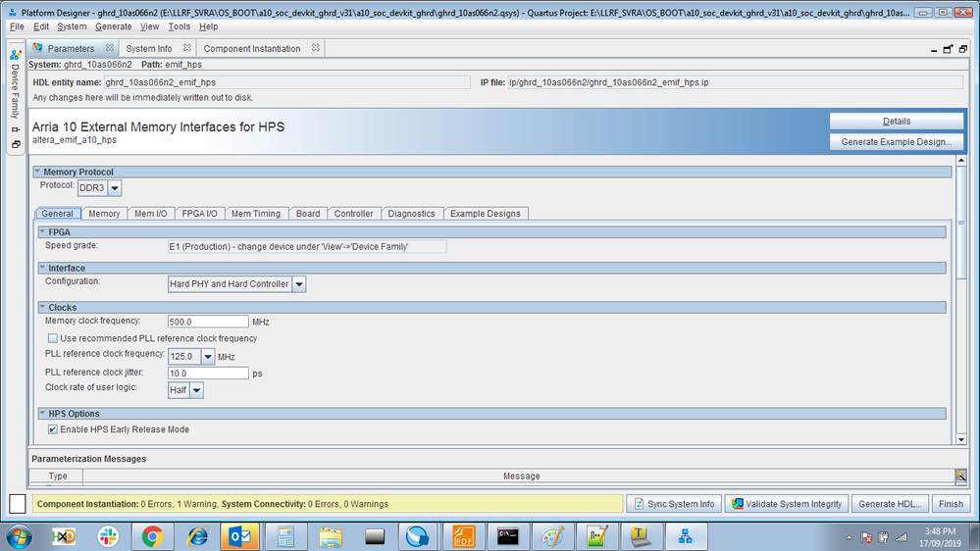Screen dimensions: 980x551
Task: Switch to the Example Designs tab
Action: [x=486, y=214]
